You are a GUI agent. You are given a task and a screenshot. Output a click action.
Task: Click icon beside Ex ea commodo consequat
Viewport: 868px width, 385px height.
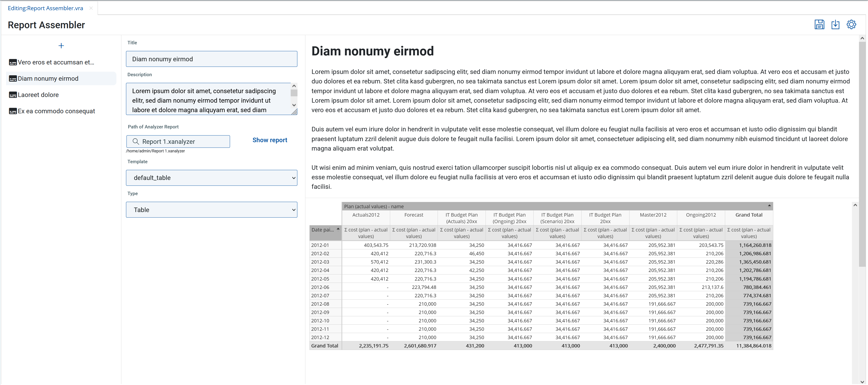pyautogui.click(x=13, y=111)
